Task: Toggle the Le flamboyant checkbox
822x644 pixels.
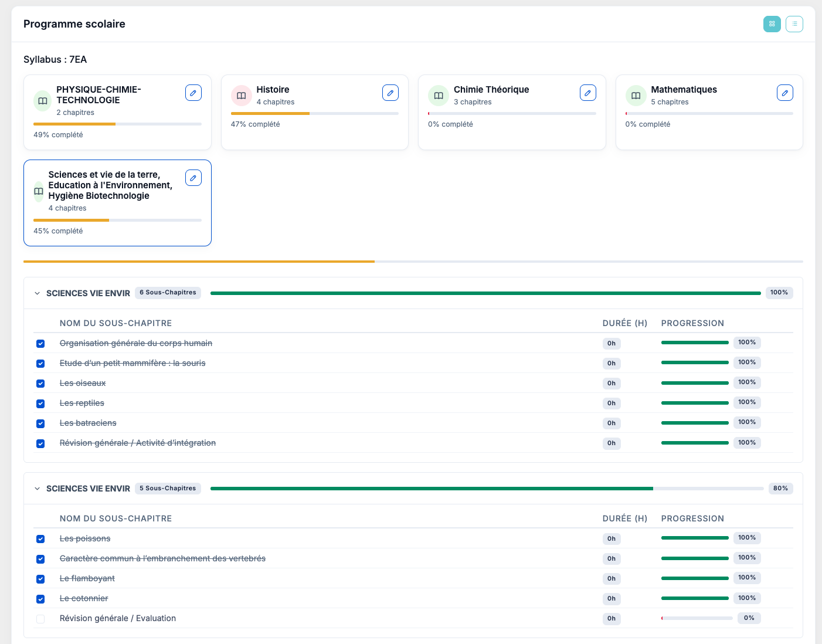Action: (40, 579)
